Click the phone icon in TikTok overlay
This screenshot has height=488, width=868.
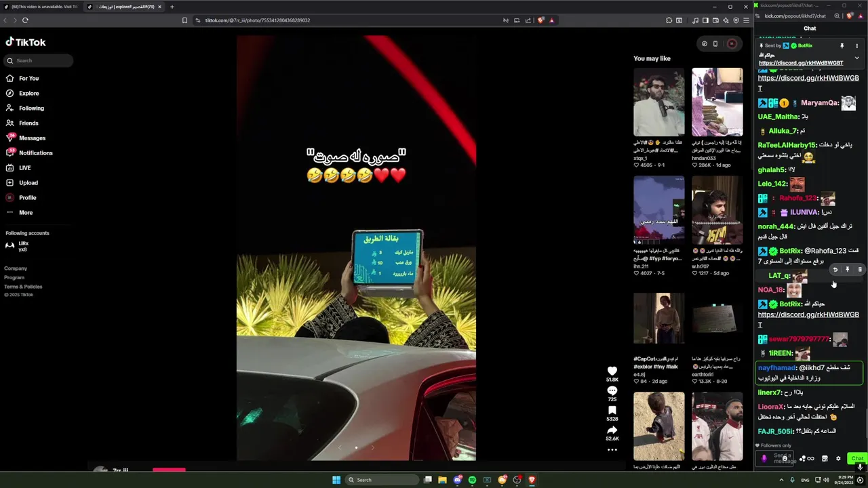[x=715, y=44]
